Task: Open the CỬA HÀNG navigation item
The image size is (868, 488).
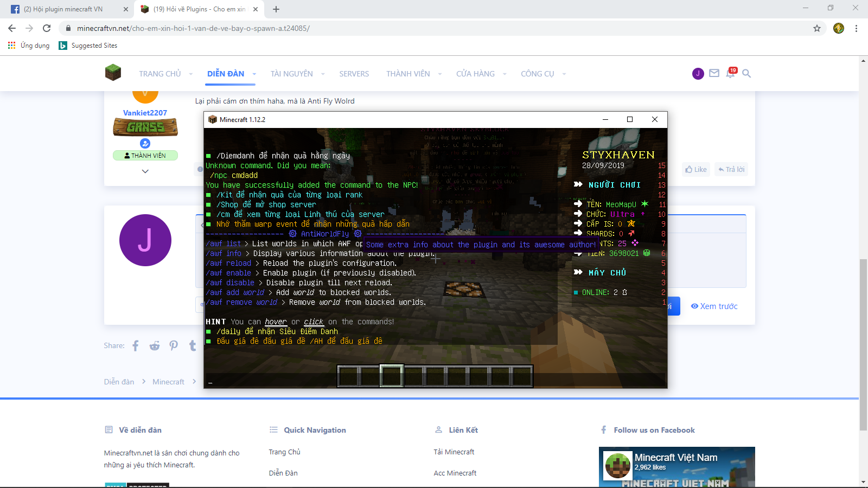Action: (475, 74)
